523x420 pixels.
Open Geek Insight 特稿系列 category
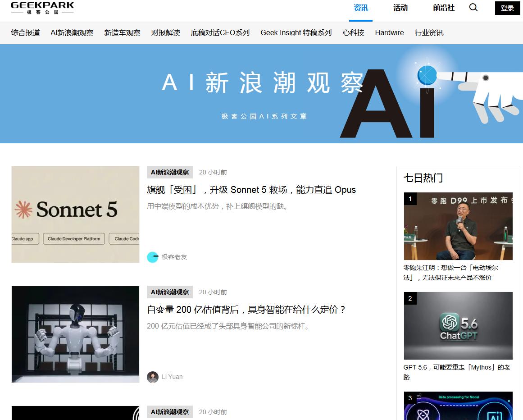(x=296, y=33)
